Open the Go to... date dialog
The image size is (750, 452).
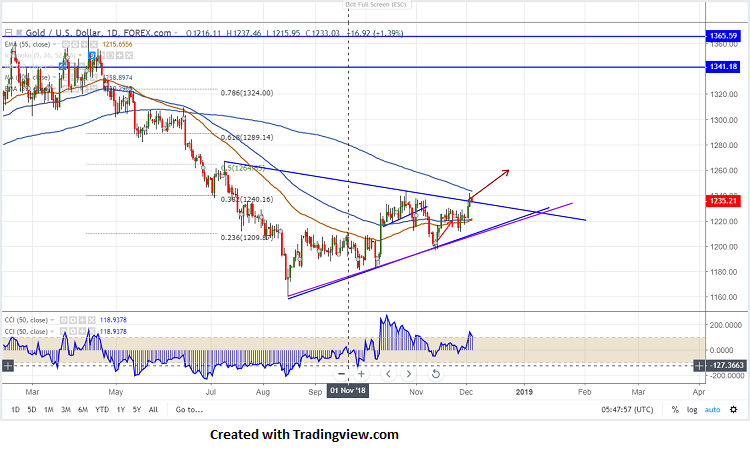pyautogui.click(x=189, y=410)
